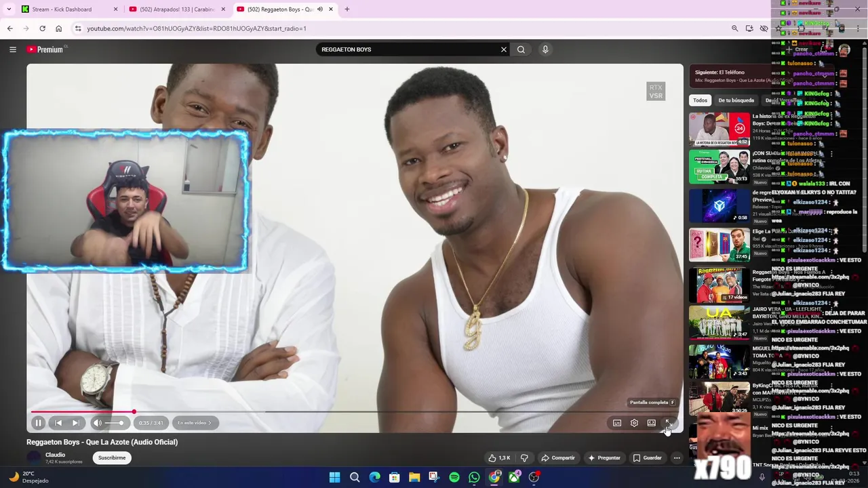This screenshot has height=488, width=868.
Task: Mute the player volume speaker icon
Action: point(98,423)
